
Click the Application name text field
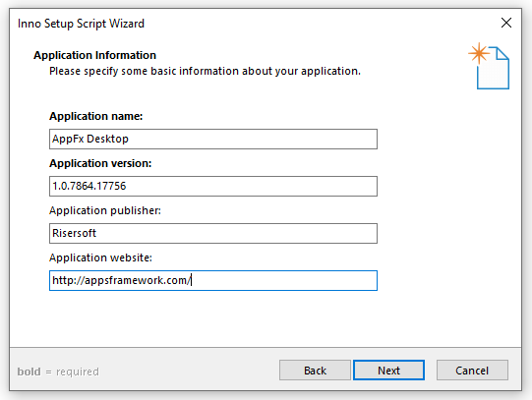click(x=213, y=139)
